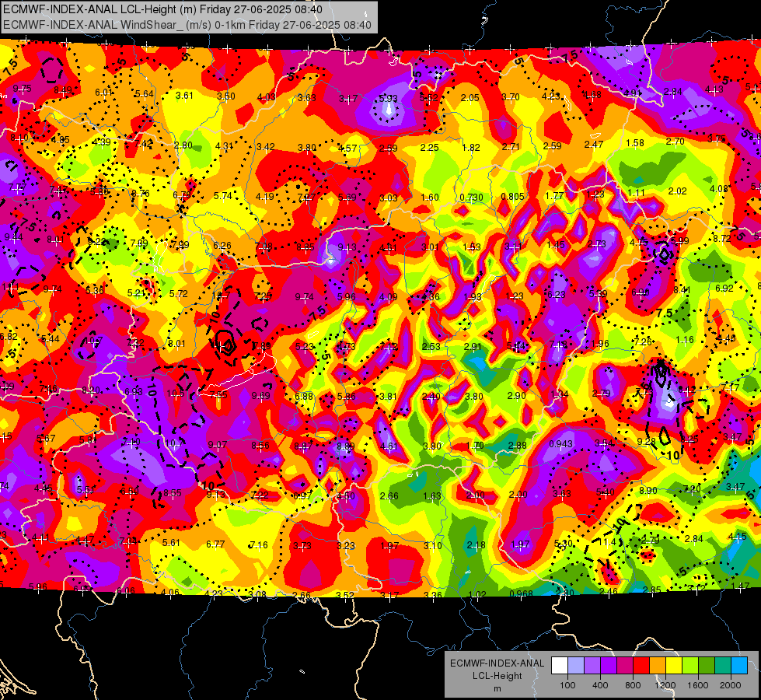Click the wind shear value 2.02
Image resolution: width=761 pixels, height=700 pixels.
(x=678, y=191)
